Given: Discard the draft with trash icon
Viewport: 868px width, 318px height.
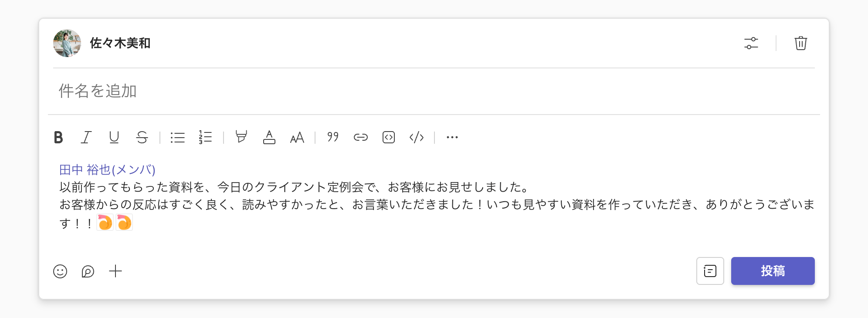Looking at the screenshot, I should pos(801,43).
